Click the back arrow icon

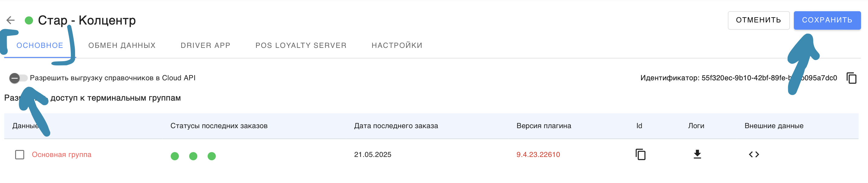click(x=11, y=20)
